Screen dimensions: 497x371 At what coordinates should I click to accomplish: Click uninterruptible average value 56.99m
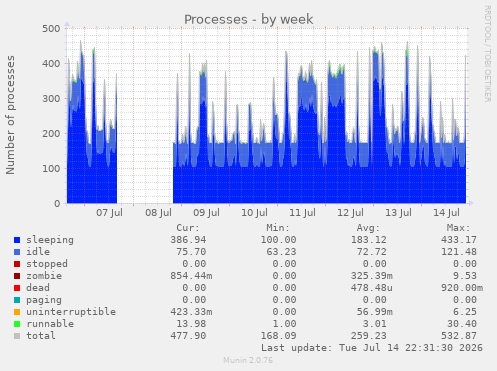(375, 312)
